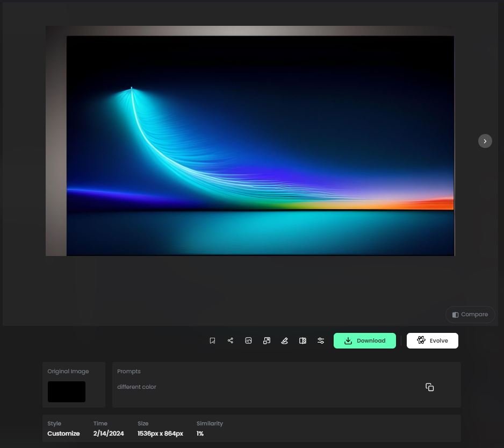The height and width of the screenshot is (448, 504).
Task: Click the share icon
Action: (230, 340)
